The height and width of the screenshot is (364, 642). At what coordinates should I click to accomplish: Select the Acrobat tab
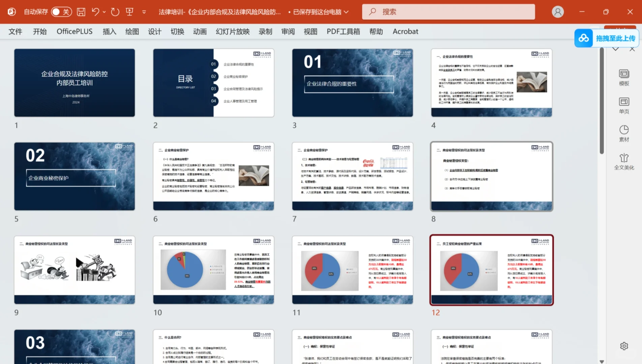click(405, 31)
